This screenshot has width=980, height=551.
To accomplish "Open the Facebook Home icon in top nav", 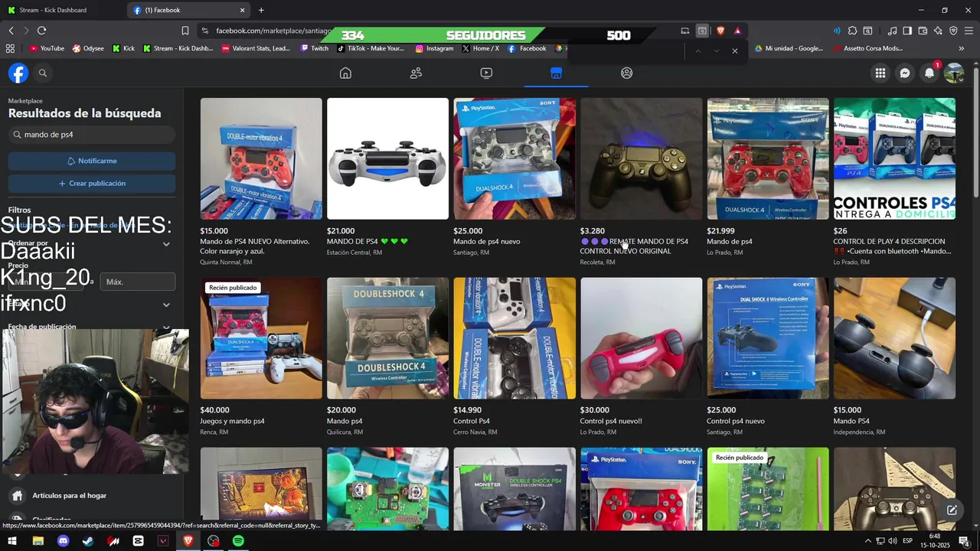I will tap(345, 73).
